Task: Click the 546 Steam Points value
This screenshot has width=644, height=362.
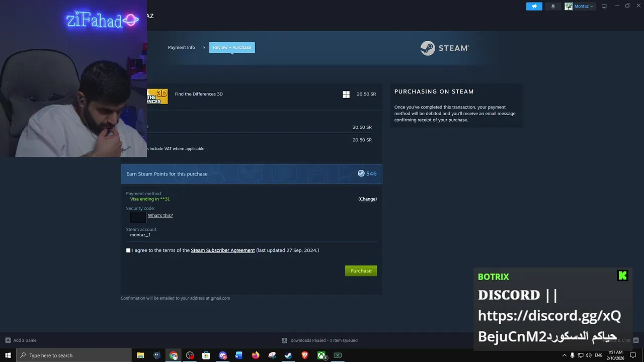Action: pos(371,173)
